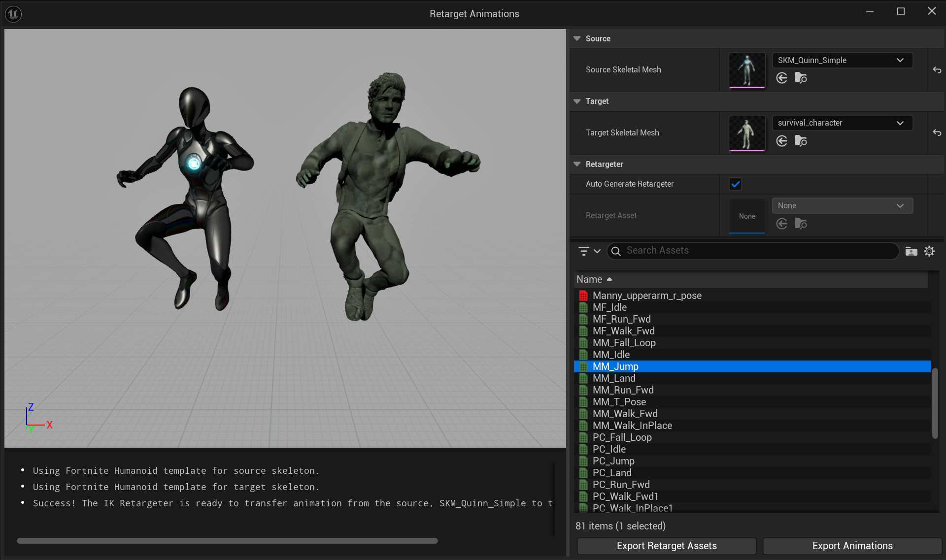The height and width of the screenshot is (560, 946).
Task: Collapse the Source section
Action: click(577, 38)
